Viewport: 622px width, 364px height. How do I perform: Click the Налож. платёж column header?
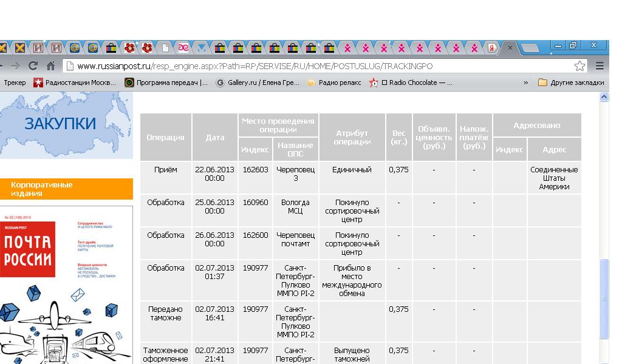(474, 137)
